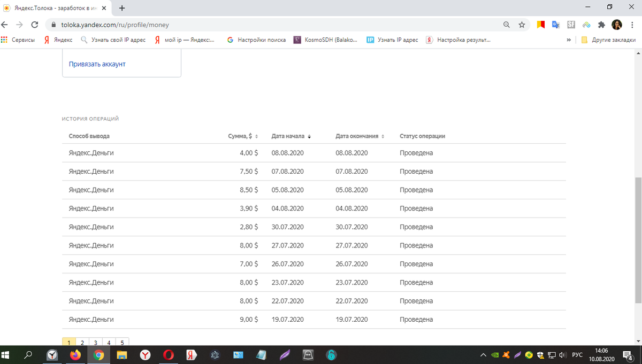Screen dimensions: 642x364
Task: Open the notification center icon
Action: coord(628,354)
